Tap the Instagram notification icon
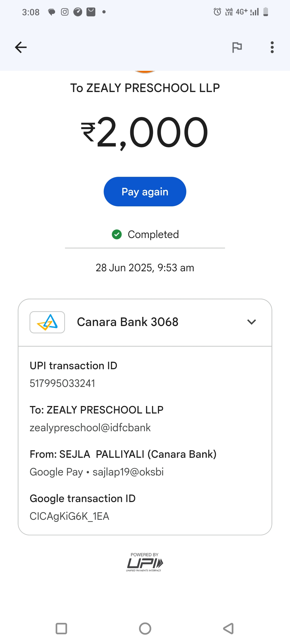 tap(65, 12)
